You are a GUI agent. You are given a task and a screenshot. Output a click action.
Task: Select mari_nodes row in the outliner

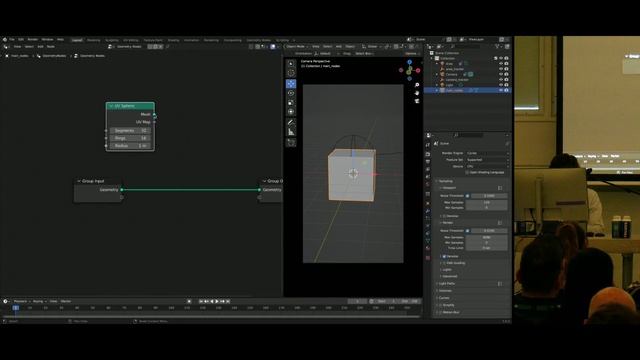pos(468,90)
